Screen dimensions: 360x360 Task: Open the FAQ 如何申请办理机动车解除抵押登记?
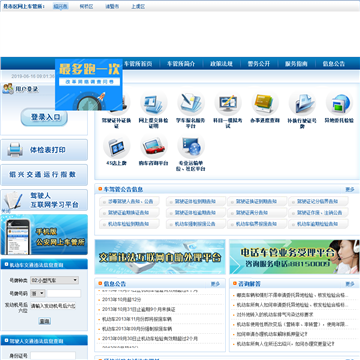[x=272, y=334]
